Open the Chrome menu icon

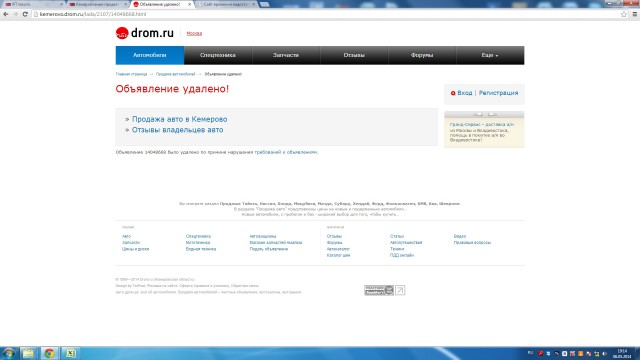tap(635, 14)
